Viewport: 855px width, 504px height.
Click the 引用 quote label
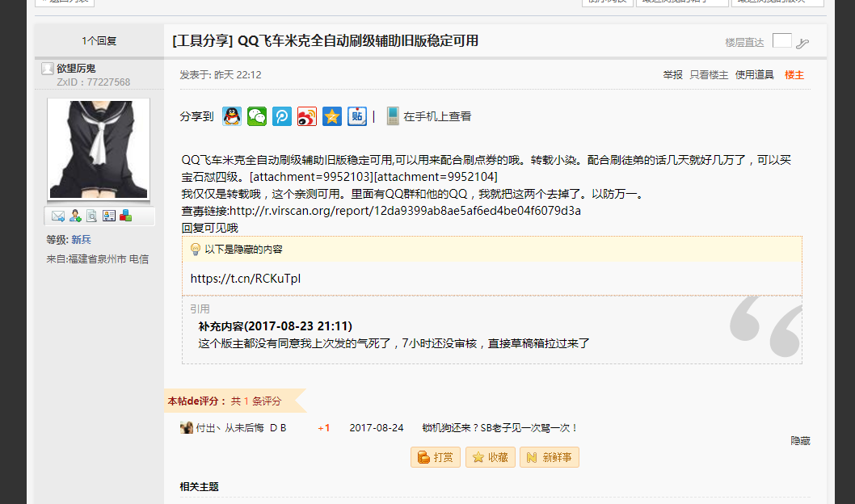[200, 309]
